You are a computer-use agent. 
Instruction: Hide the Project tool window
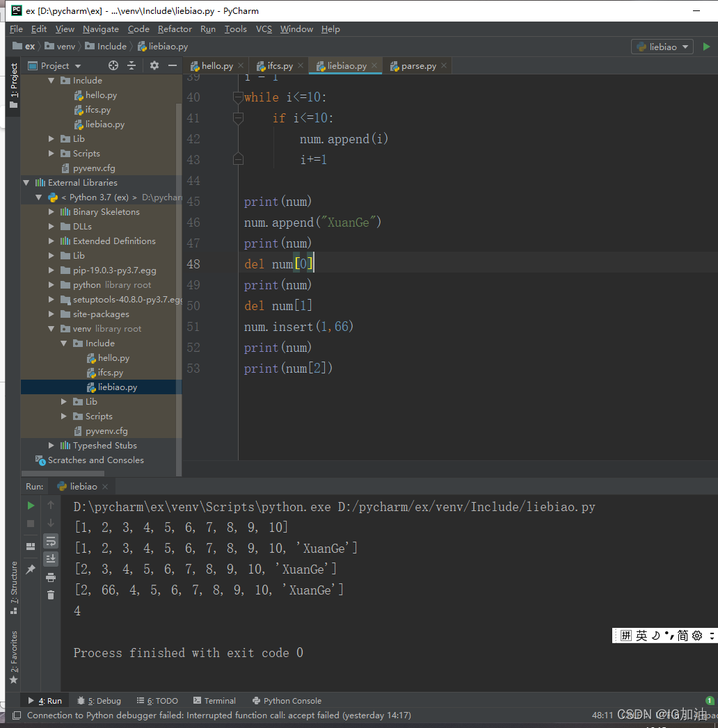click(x=173, y=65)
